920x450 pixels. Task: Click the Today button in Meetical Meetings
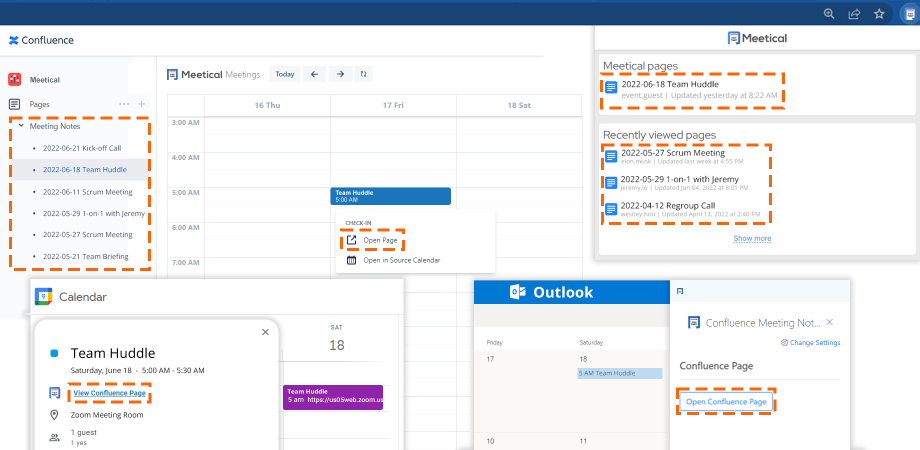coord(285,74)
